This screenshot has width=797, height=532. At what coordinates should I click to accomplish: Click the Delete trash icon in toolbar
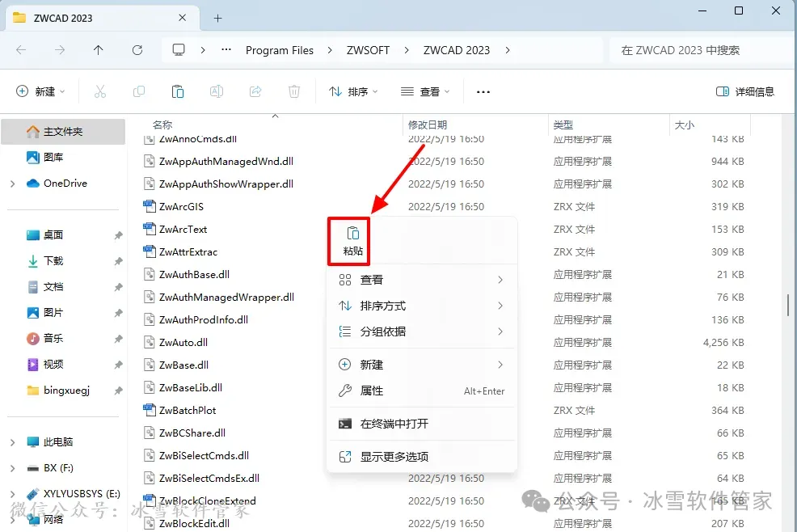(x=293, y=91)
